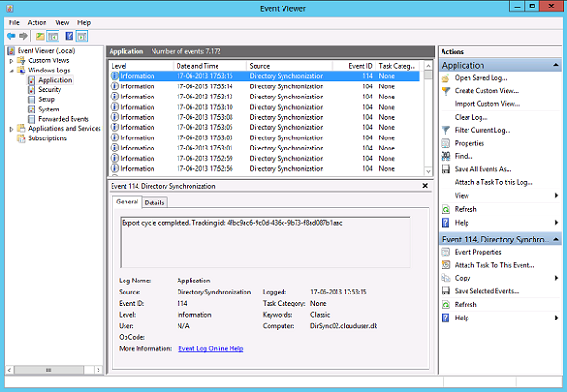Click the Copy icon in the Actions pane
The width and height of the screenshot is (567, 392).
pyautogui.click(x=445, y=278)
